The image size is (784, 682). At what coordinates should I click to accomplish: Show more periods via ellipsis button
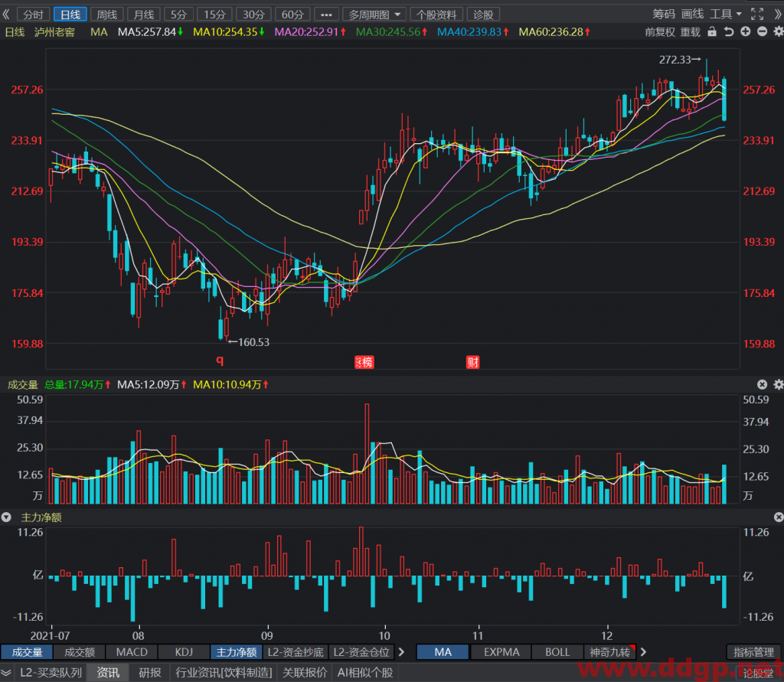point(326,15)
